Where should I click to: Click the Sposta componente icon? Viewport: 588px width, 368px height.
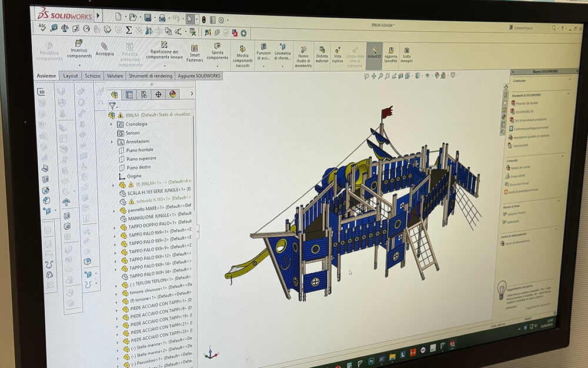tap(218, 46)
